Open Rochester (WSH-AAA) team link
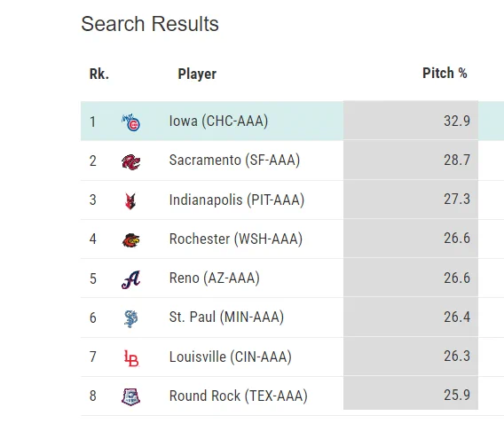Screen dimensions: 504x439 [236, 239]
